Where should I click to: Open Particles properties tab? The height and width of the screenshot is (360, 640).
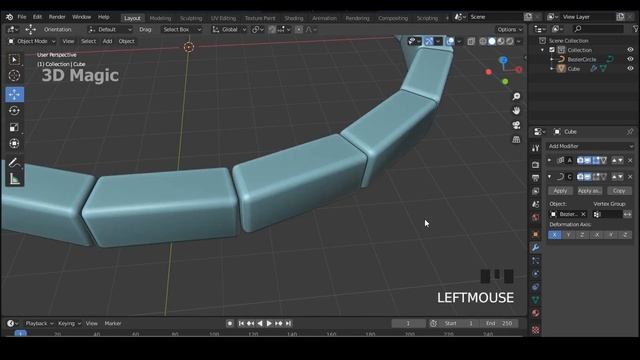(536, 260)
